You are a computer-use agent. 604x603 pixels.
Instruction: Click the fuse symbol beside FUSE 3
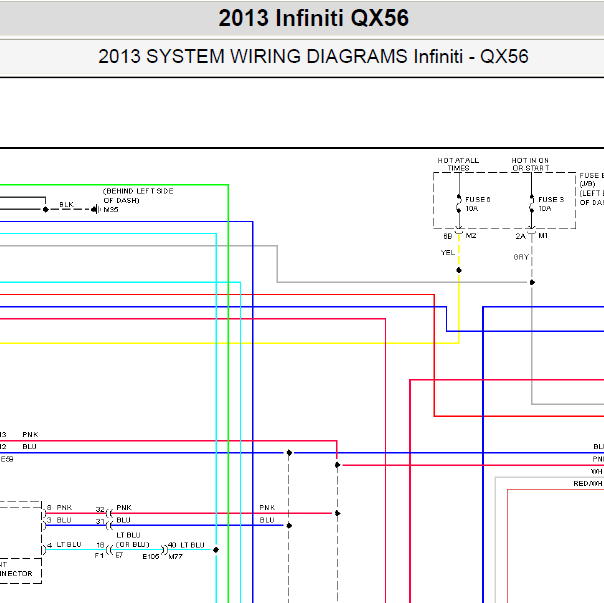tap(532, 204)
